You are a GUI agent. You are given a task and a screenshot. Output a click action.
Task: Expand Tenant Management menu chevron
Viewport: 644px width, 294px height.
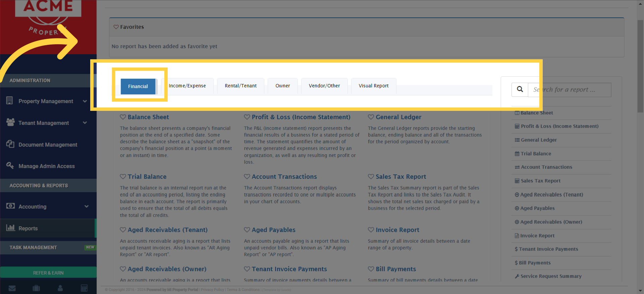tap(85, 123)
